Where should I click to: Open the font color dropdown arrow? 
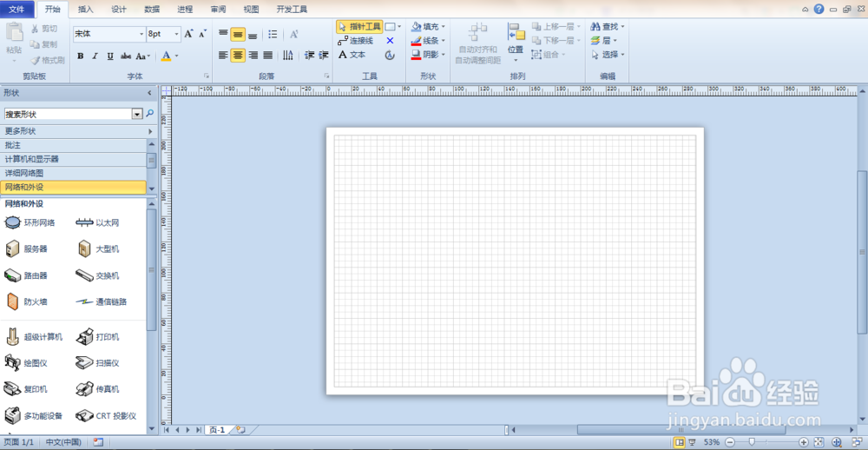tap(176, 56)
